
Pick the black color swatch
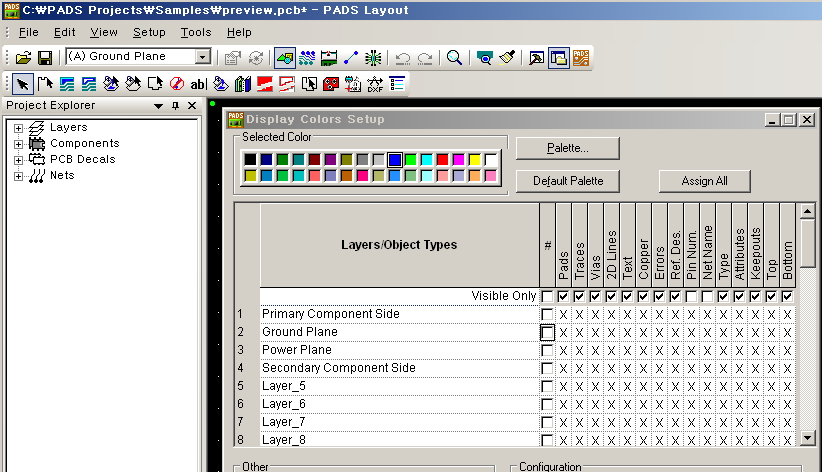(x=251, y=159)
